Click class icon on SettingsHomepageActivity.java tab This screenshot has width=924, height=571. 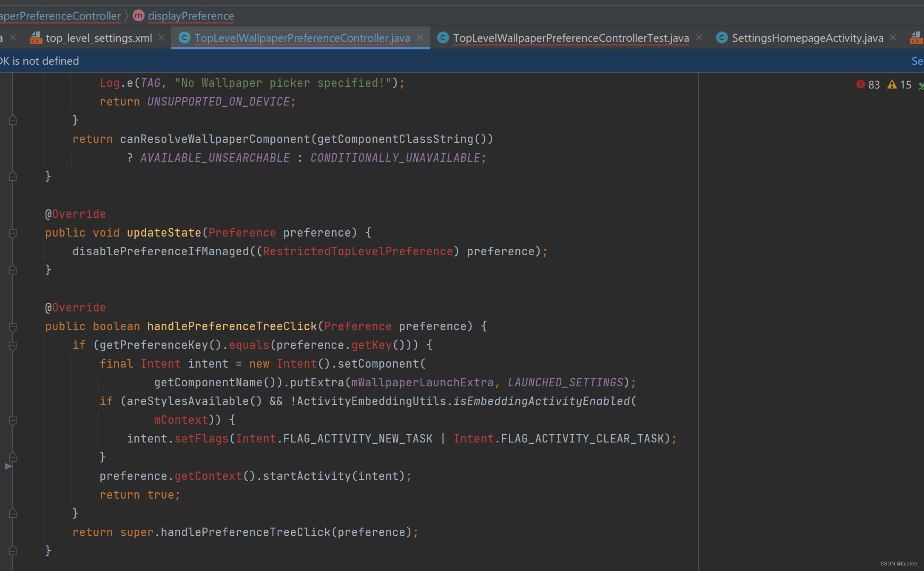click(x=722, y=38)
